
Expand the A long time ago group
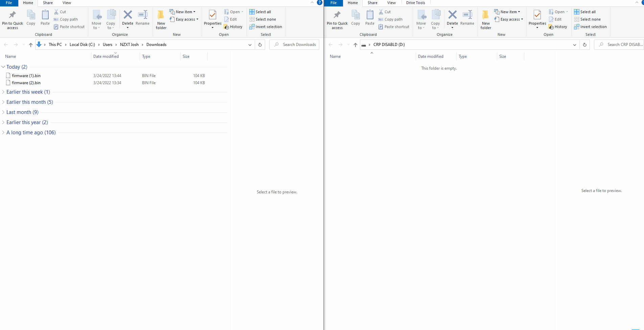click(3, 133)
